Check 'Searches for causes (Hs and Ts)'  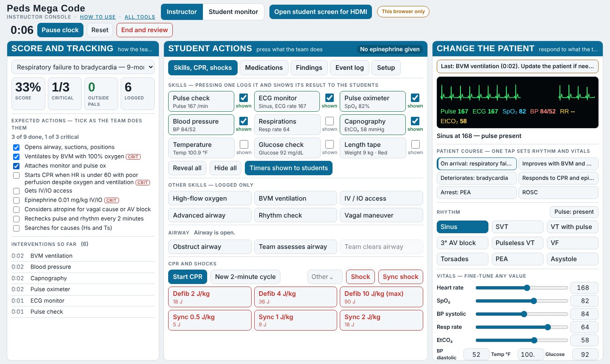point(17,228)
